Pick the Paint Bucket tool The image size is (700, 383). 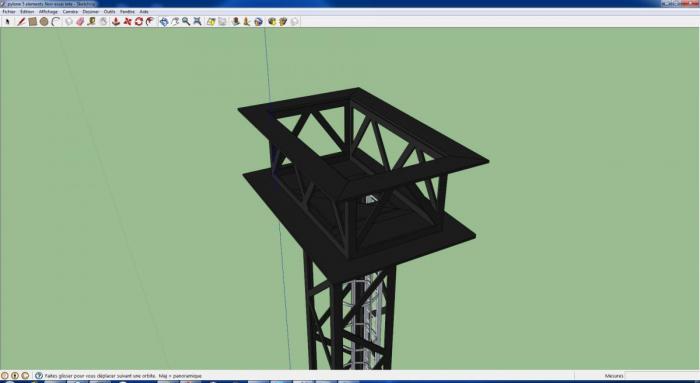pyautogui.click(x=103, y=21)
